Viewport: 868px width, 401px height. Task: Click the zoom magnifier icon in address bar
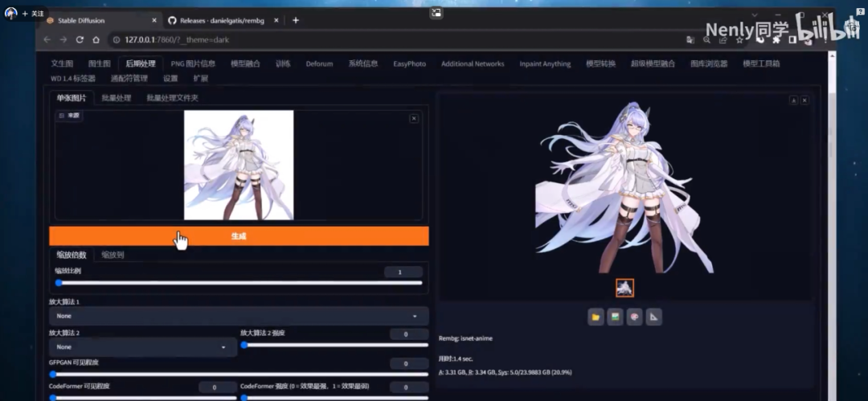point(707,40)
